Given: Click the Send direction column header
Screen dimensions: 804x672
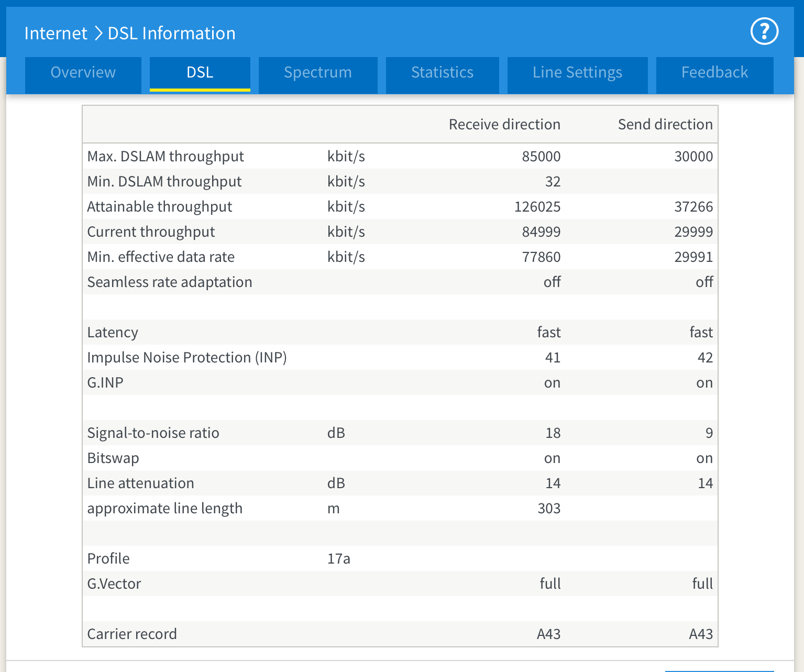Looking at the screenshot, I should click(665, 124).
